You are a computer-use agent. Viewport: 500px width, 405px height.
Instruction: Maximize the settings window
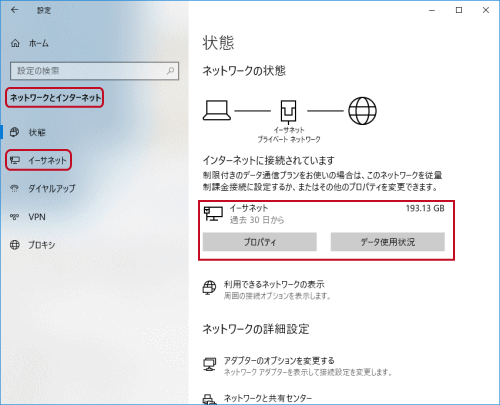click(x=459, y=10)
